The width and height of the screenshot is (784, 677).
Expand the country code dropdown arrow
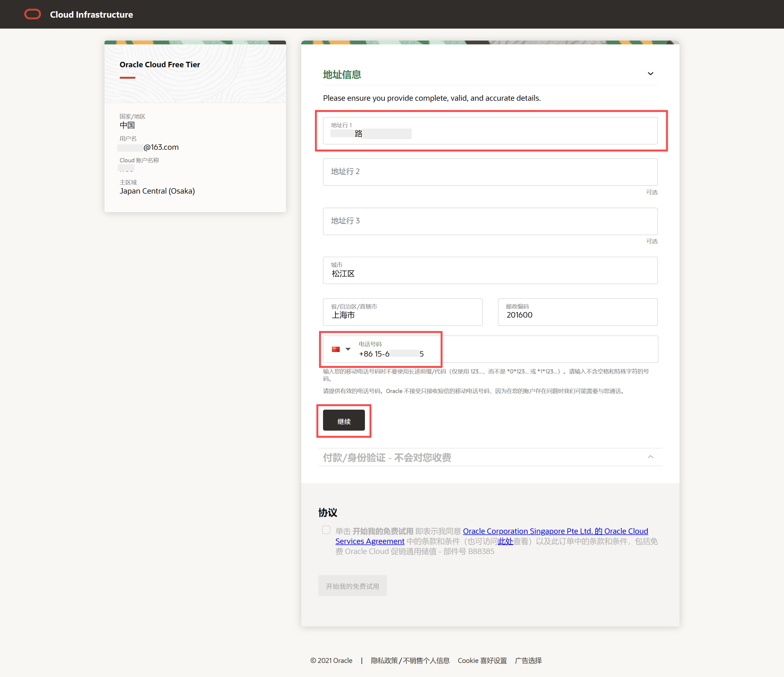(x=348, y=349)
